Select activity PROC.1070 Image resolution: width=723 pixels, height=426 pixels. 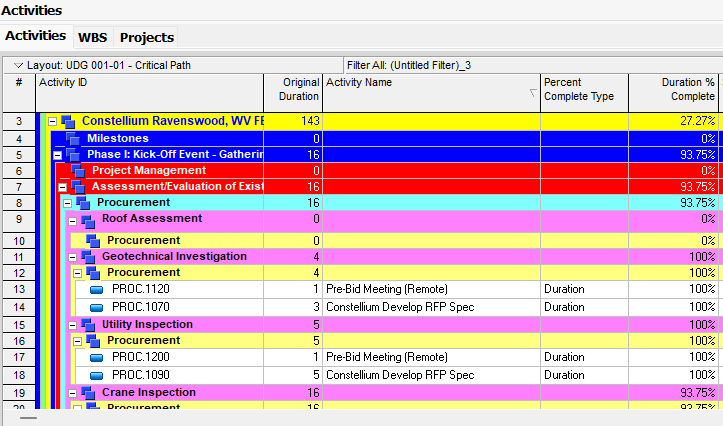pos(141,308)
